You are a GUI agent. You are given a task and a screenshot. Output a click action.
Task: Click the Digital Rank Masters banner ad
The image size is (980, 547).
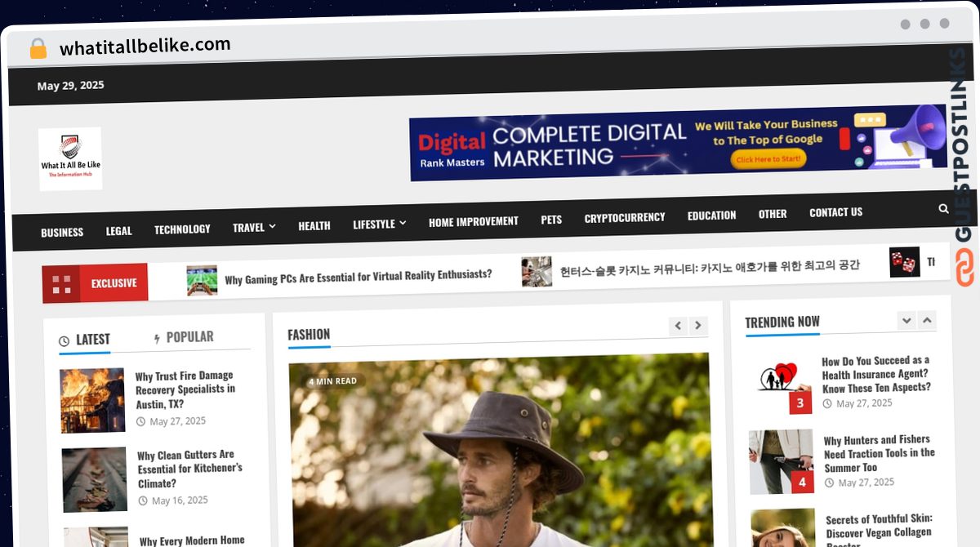pos(678,143)
